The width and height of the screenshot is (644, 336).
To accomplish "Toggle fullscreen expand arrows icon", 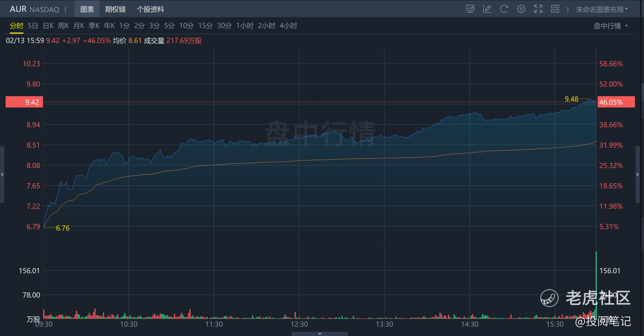I will 538,9.
